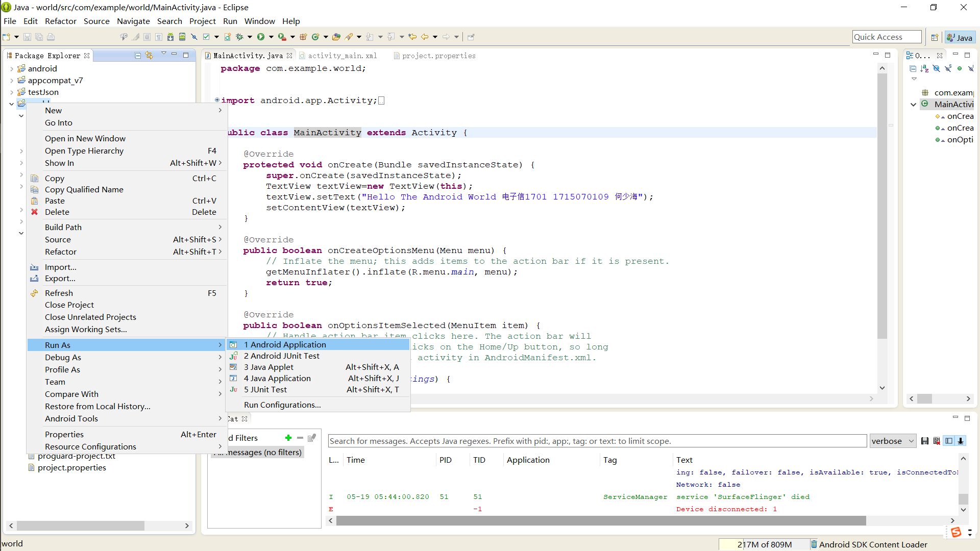Click the Java perspective button

(960, 38)
